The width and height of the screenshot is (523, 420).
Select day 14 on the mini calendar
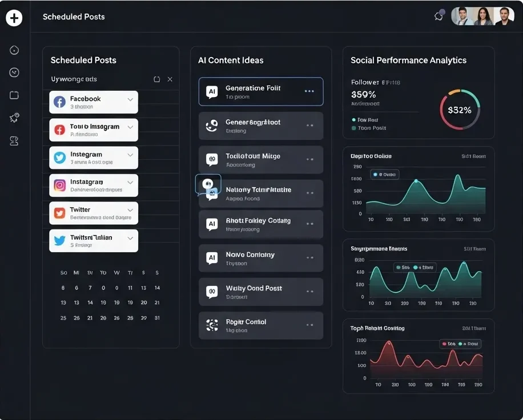tap(157, 288)
